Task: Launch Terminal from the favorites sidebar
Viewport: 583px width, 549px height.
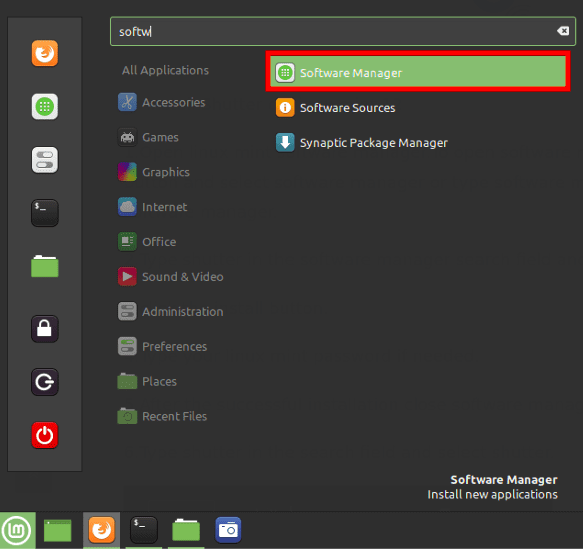Action: point(45,213)
